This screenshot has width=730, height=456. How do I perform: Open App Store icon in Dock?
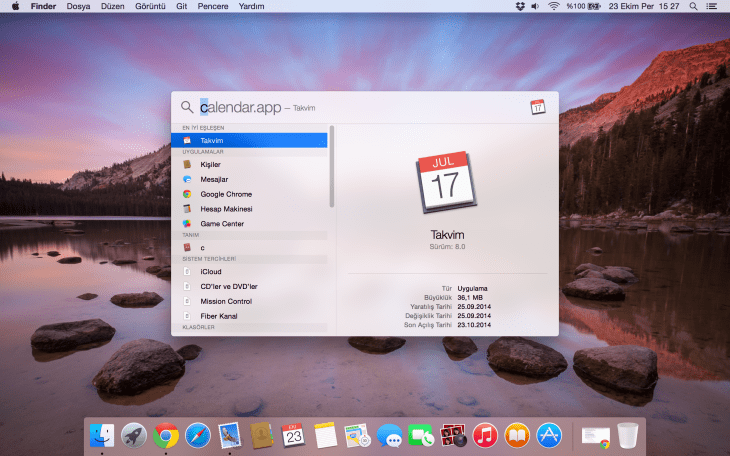(549, 436)
